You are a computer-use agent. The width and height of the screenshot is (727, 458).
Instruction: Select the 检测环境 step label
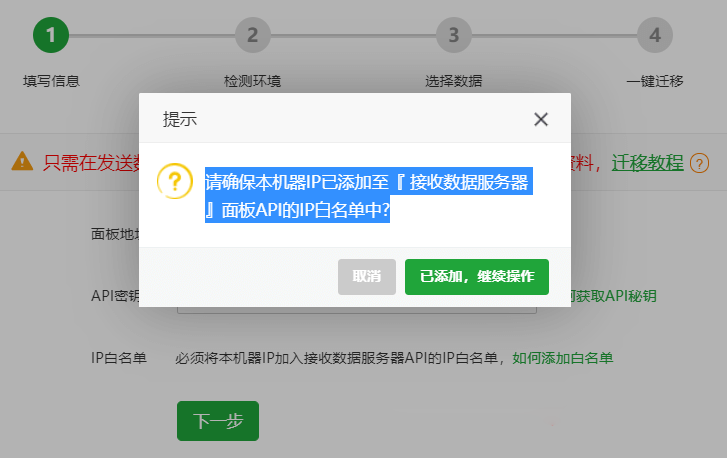[253, 81]
